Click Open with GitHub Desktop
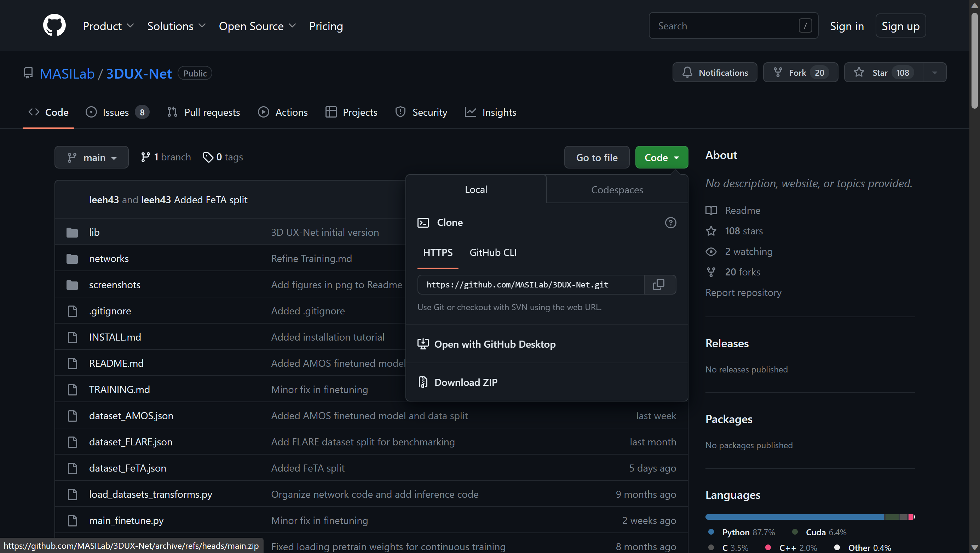Screen dimensions: 980x553 click(495, 344)
